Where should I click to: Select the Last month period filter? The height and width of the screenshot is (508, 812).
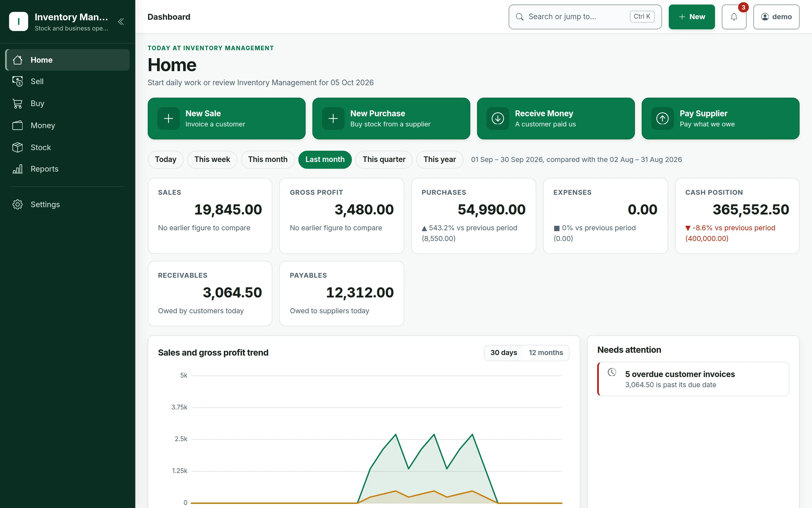pos(325,159)
